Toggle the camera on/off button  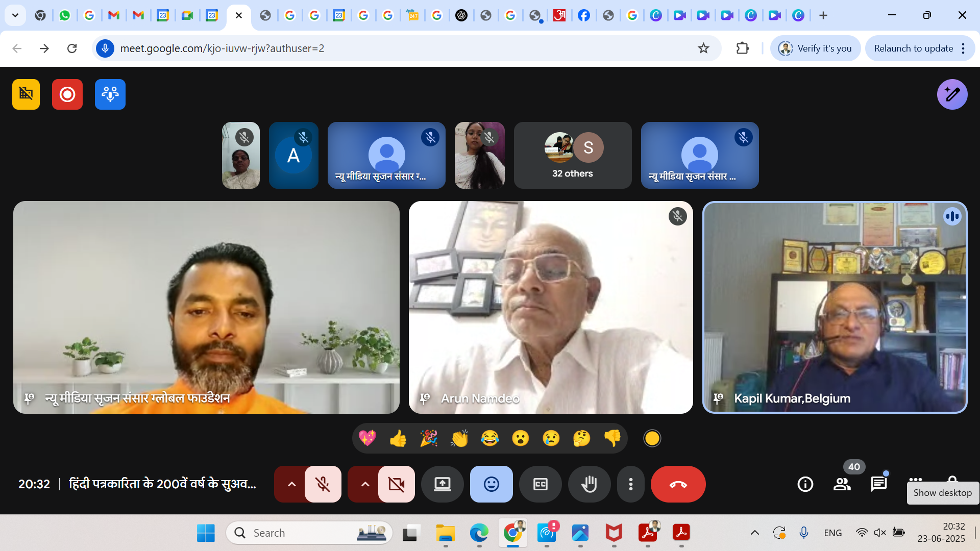coord(396,484)
